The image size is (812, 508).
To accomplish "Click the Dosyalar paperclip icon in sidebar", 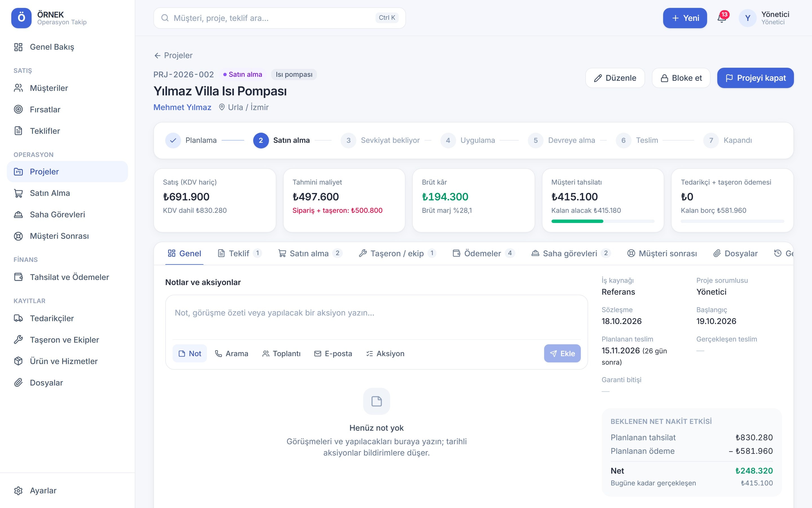I will point(18,383).
